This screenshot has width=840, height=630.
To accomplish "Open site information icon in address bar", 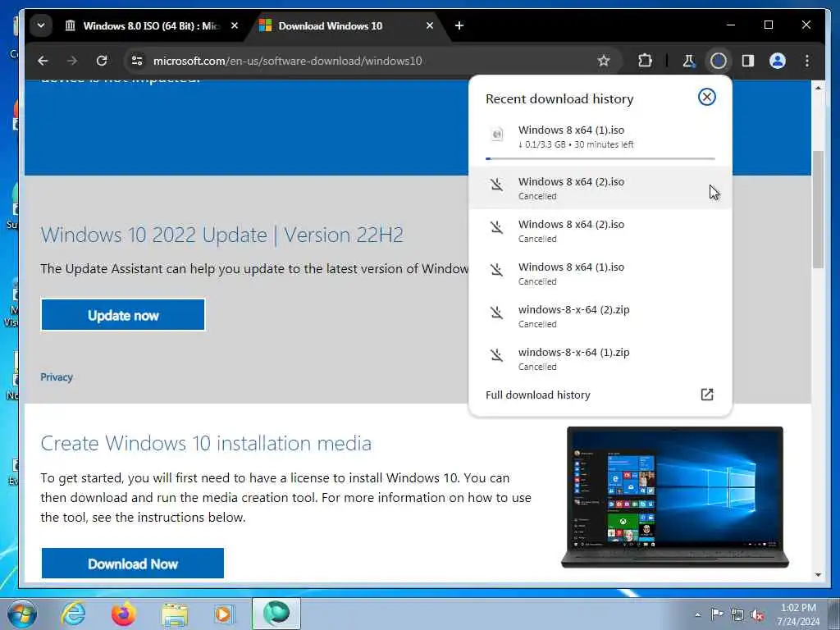I will point(137,61).
